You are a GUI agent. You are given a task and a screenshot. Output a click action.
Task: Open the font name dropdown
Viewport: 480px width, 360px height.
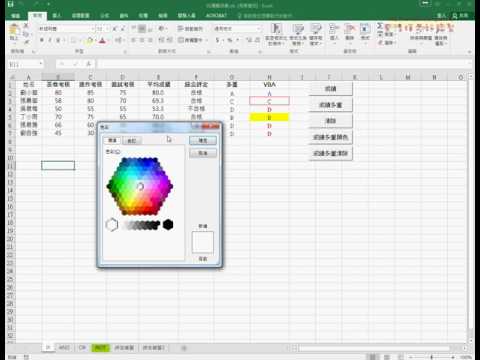[x=93, y=29]
